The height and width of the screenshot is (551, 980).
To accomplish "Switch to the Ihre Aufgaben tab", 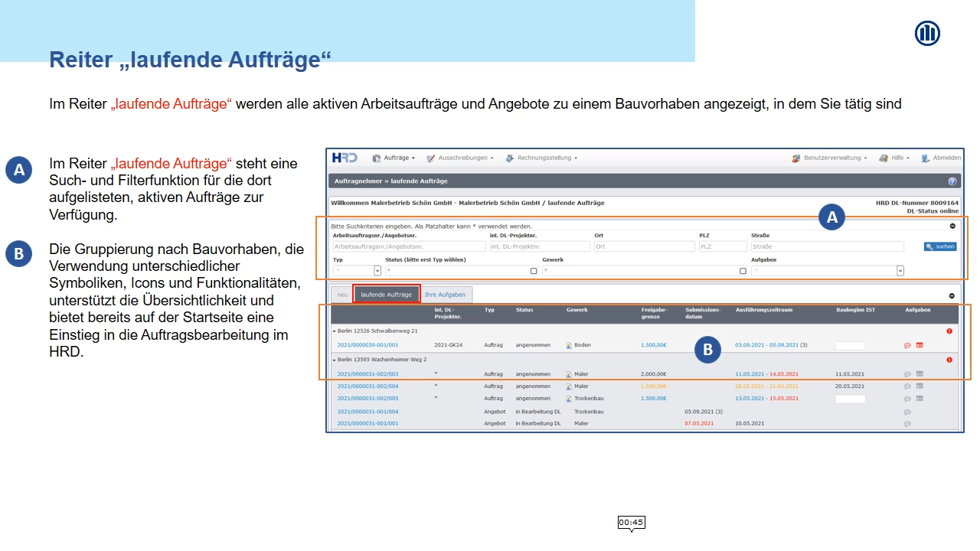I will [x=445, y=295].
